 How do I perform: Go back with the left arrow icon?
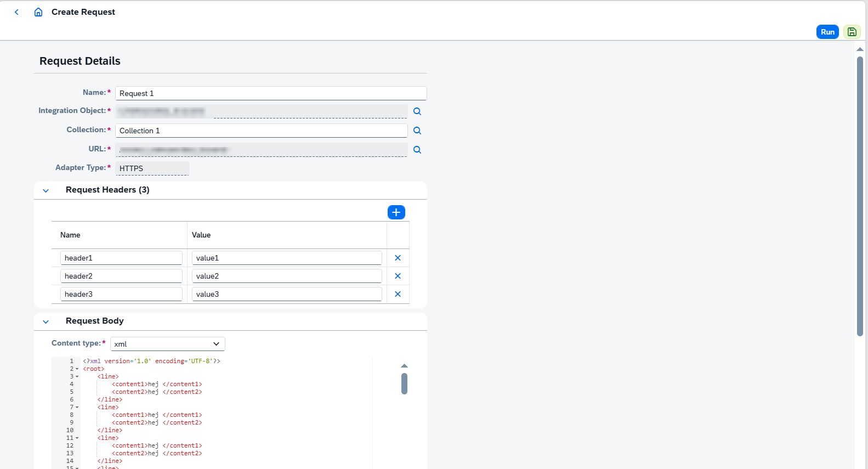16,12
